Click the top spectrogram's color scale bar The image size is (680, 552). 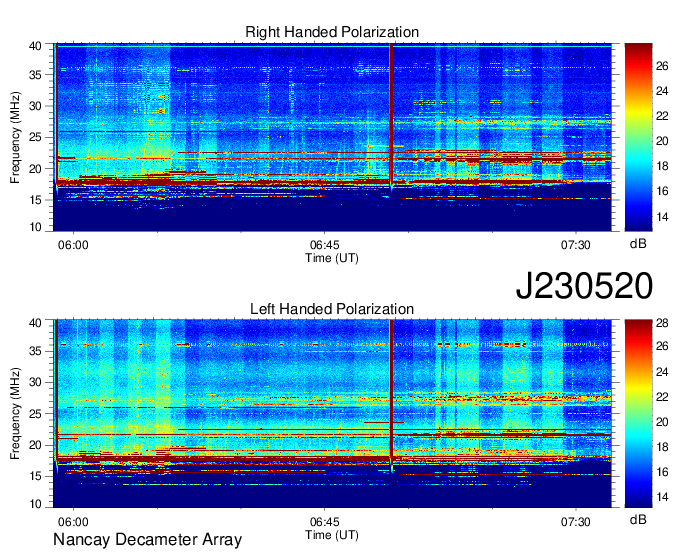click(638, 137)
